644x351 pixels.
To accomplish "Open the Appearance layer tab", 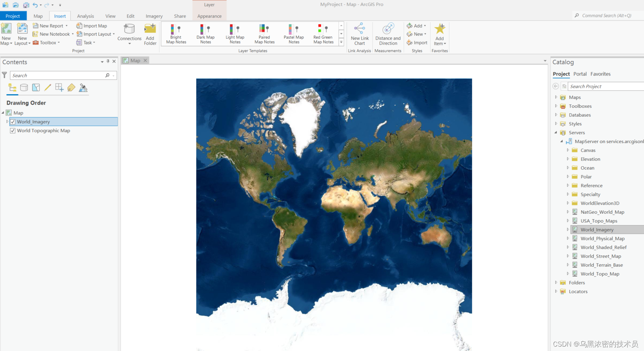I will pos(209,16).
